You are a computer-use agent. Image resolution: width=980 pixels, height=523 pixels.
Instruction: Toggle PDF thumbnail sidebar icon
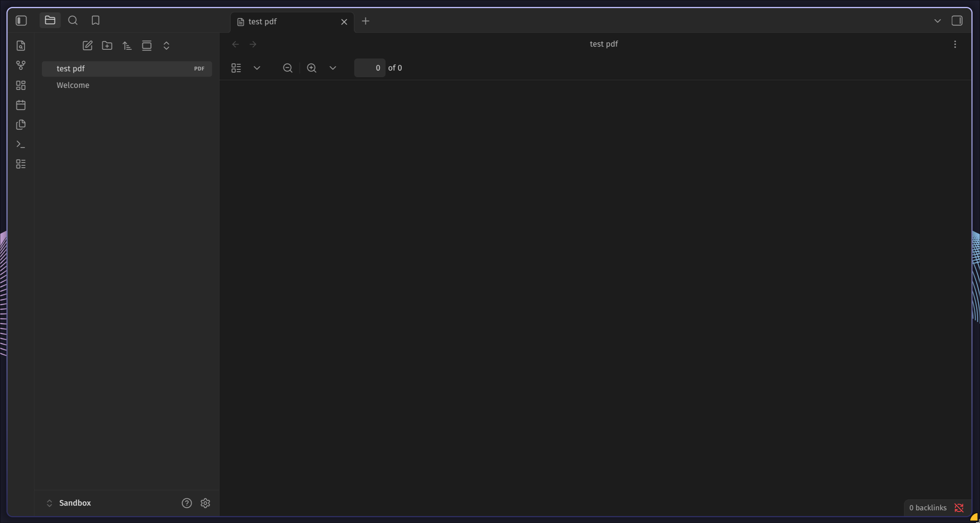[x=236, y=68]
